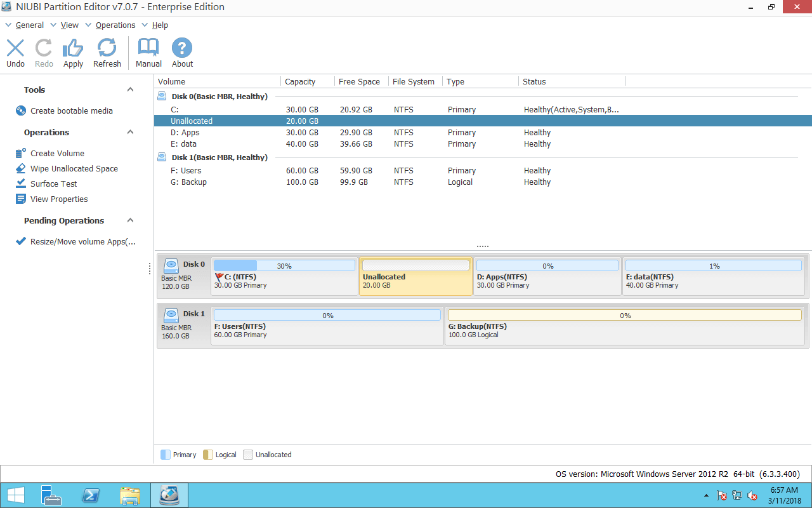Image resolution: width=812 pixels, height=508 pixels.
Task: Open Windows Start button in taskbar
Action: tap(16, 495)
